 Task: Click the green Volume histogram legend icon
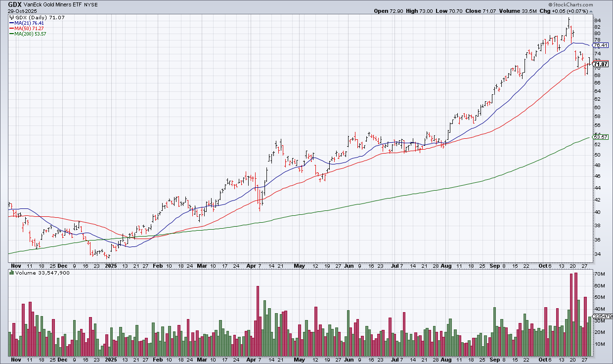click(12, 272)
